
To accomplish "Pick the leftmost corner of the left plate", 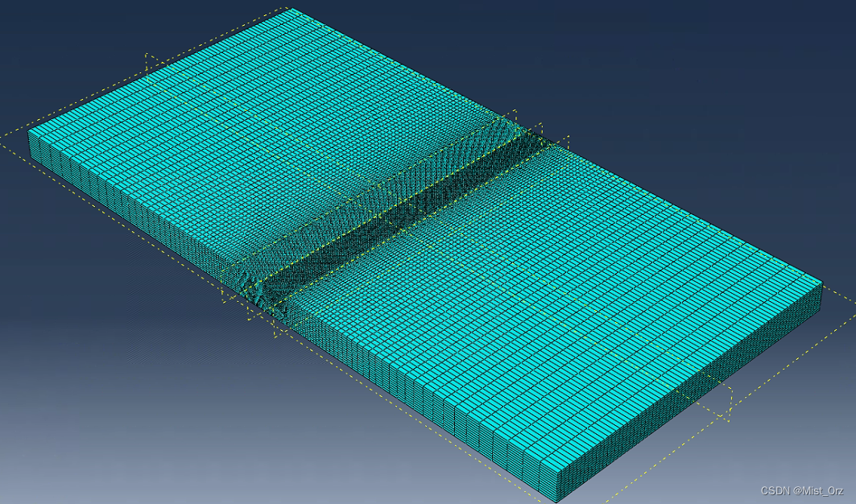I will (29, 131).
